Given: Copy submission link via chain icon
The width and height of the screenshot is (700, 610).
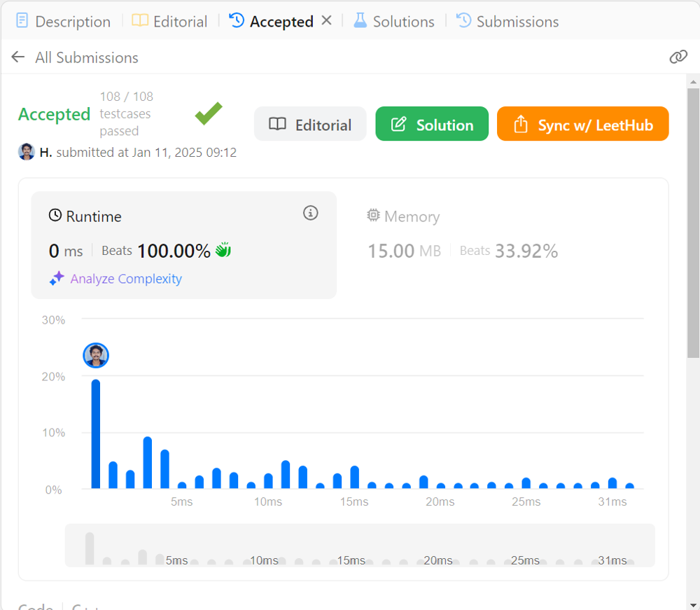Looking at the screenshot, I should (x=678, y=57).
